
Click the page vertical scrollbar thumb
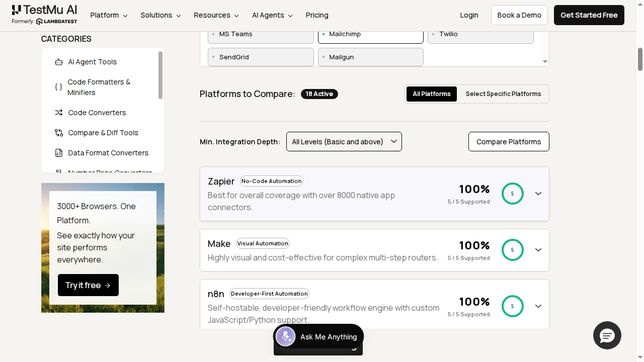point(640,59)
